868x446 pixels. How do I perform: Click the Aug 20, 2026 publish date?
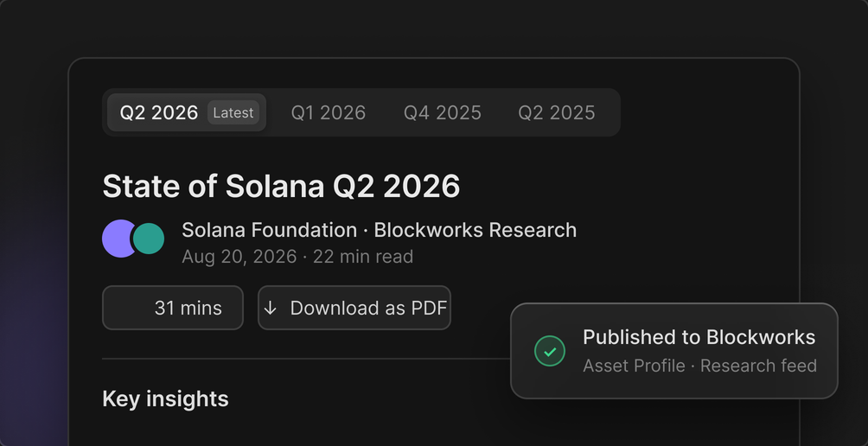[239, 257]
